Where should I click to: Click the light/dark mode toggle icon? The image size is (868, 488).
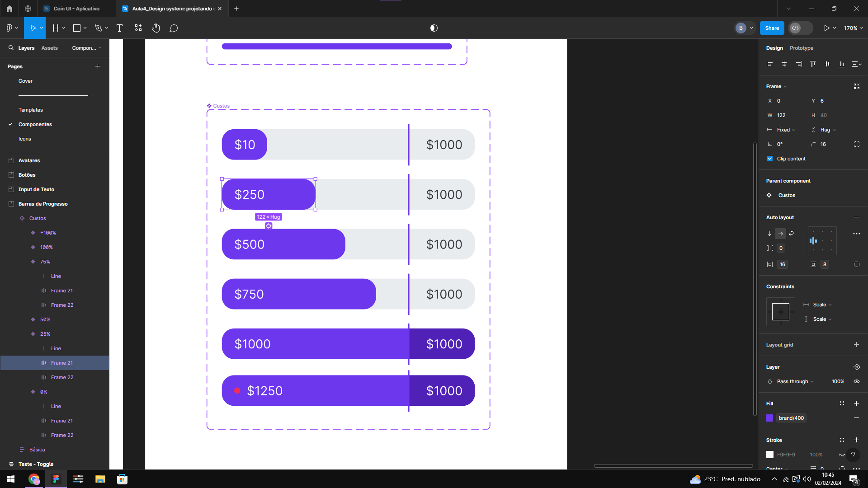[434, 28]
